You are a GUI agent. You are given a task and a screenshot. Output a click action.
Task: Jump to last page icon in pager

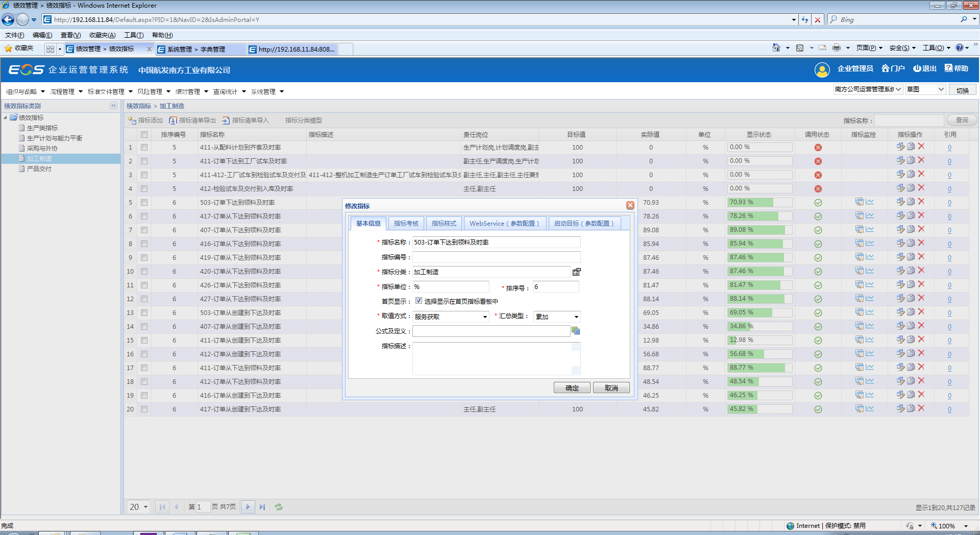click(262, 507)
